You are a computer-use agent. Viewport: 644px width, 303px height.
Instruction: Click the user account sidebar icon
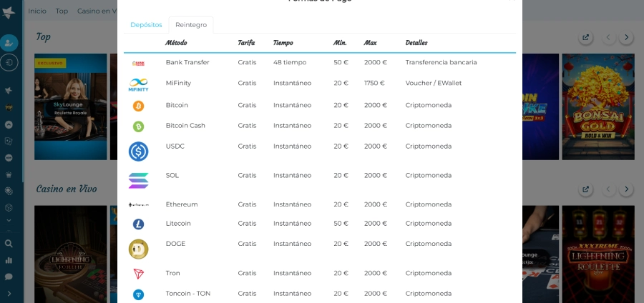tap(10, 43)
